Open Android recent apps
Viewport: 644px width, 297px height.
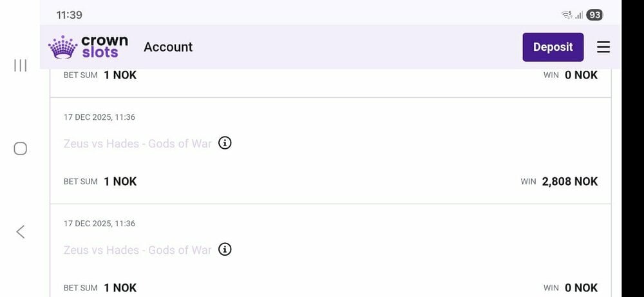click(x=21, y=65)
